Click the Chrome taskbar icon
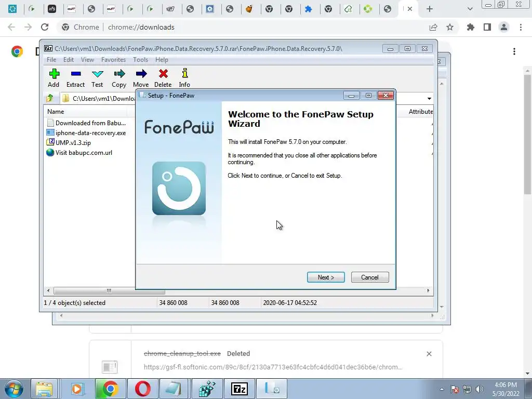Image resolution: width=532 pixels, height=399 pixels. point(110,389)
